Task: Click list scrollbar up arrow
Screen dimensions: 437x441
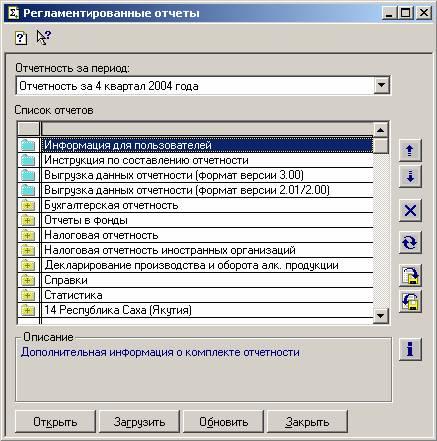Action: point(380,130)
